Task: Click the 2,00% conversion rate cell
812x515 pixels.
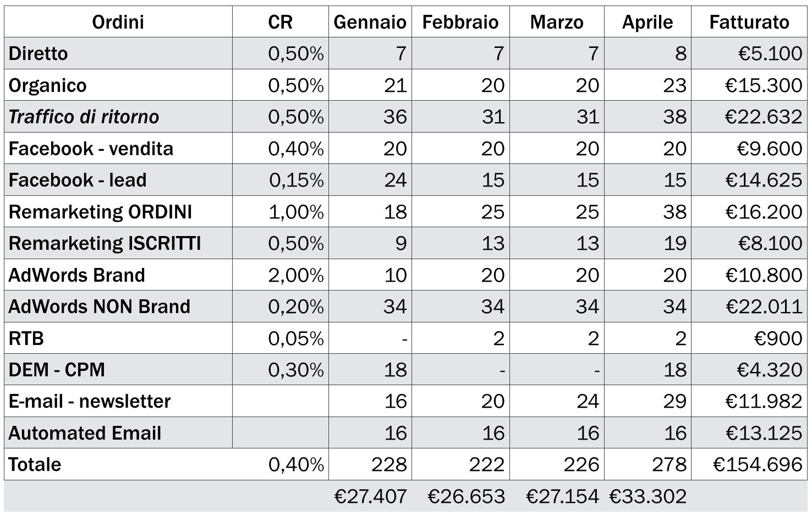Action: [x=296, y=275]
